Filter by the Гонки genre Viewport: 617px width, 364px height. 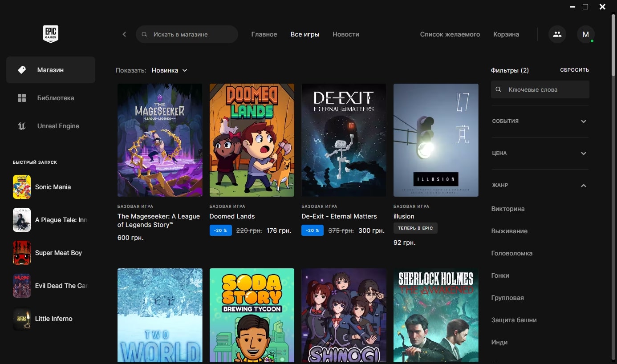(x=500, y=275)
